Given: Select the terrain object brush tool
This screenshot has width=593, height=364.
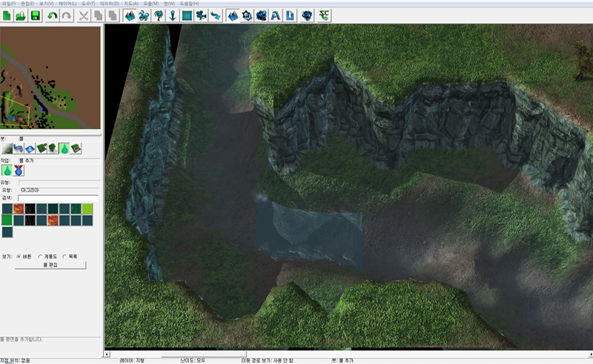Looking at the screenshot, I should click(76, 148).
